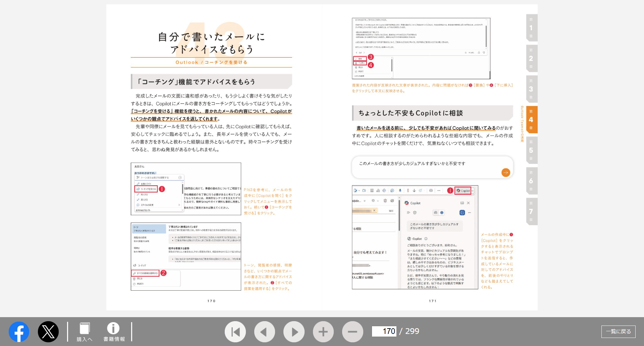Click the 一覧に戻る return button
Viewport: 644px width, 346px height.
pos(619,332)
